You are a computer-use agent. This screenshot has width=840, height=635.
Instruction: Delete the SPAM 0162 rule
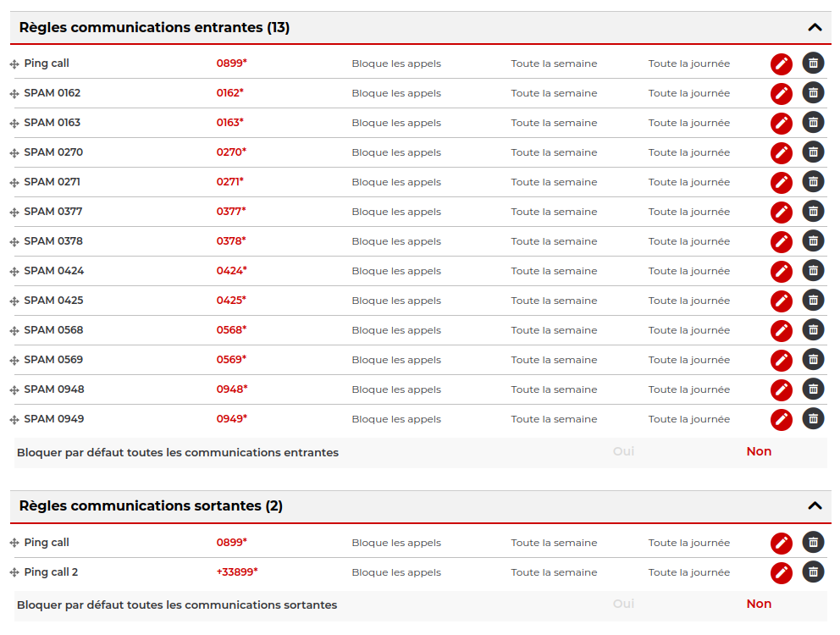813,93
